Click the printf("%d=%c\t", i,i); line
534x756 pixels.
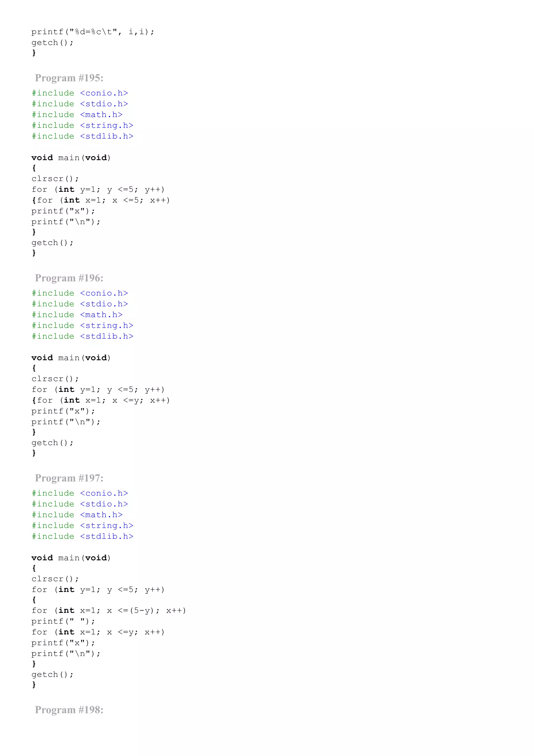point(93,32)
